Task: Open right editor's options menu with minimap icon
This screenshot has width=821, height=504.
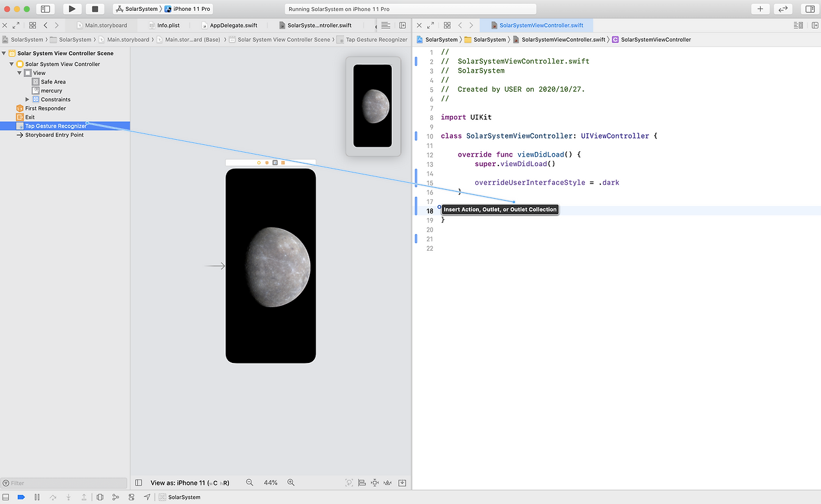Action: [x=799, y=26]
